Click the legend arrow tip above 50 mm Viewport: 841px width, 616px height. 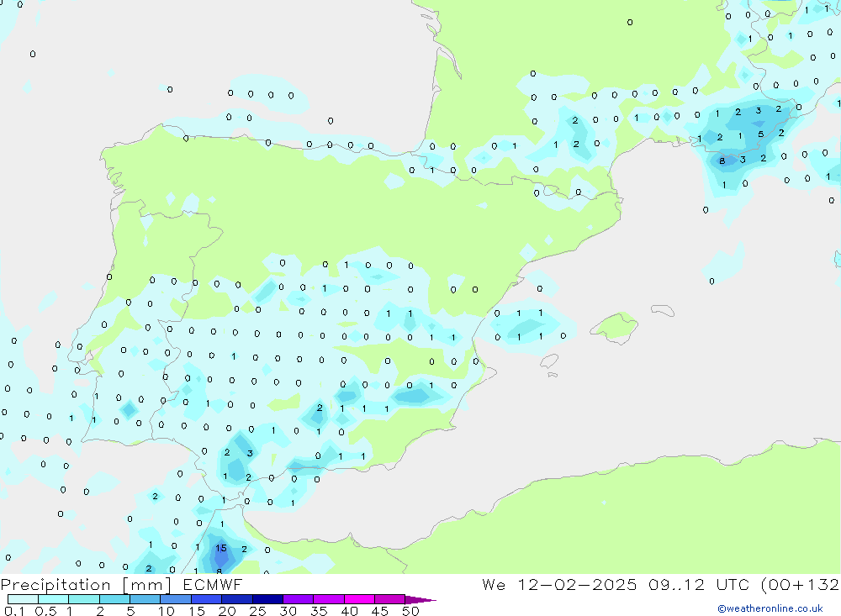pos(420,600)
